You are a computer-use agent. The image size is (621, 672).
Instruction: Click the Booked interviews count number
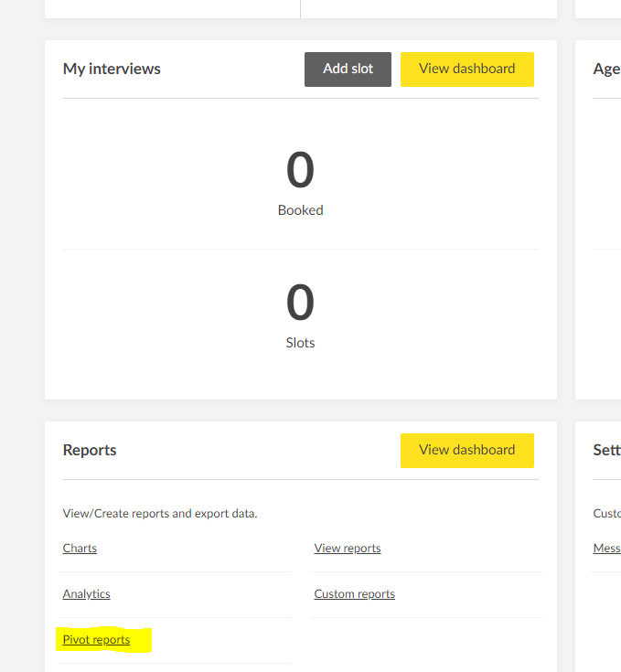pyautogui.click(x=300, y=170)
